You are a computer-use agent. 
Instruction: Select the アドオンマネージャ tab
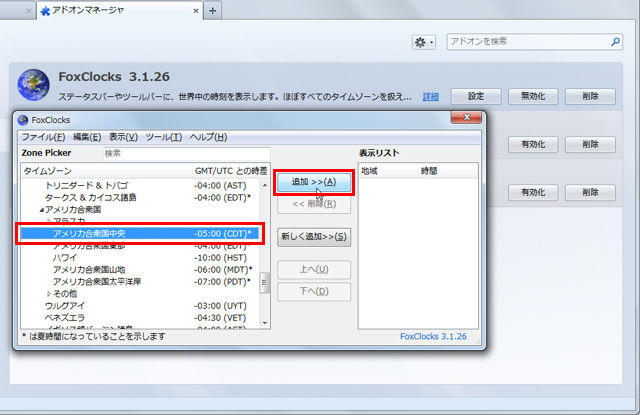[120, 11]
